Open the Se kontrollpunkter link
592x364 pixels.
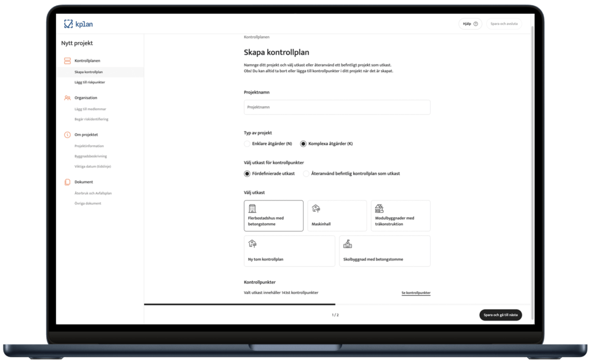416,293
